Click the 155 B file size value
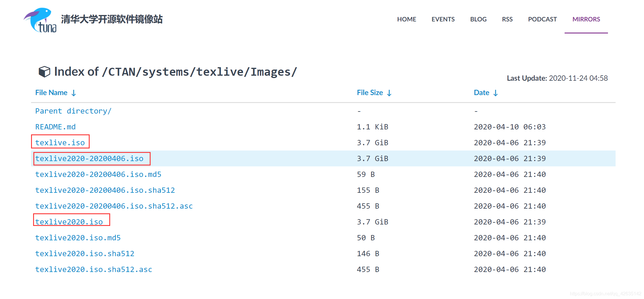 coord(368,190)
